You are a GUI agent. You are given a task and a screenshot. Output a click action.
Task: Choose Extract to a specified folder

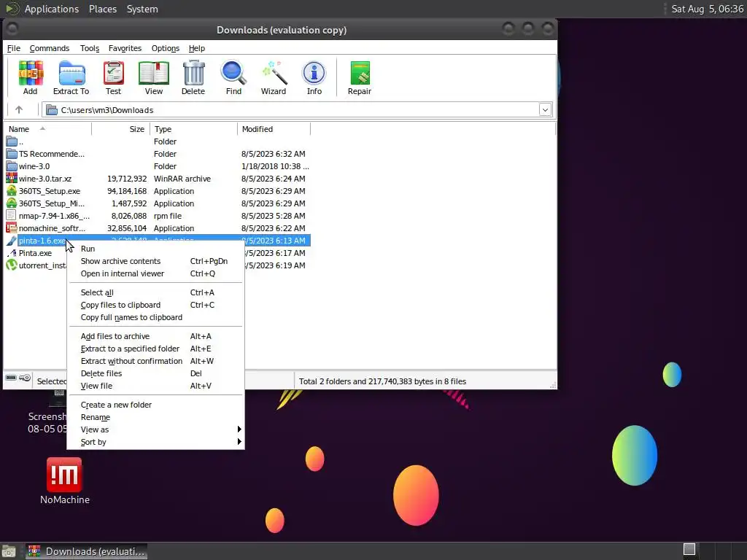coord(156,349)
